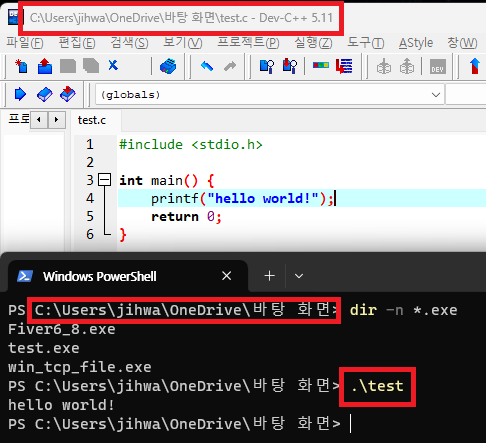Open Find with the magnifier page icon
This screenshot has height=443, width=486.
pyautogui.click(x=267, y=66)
